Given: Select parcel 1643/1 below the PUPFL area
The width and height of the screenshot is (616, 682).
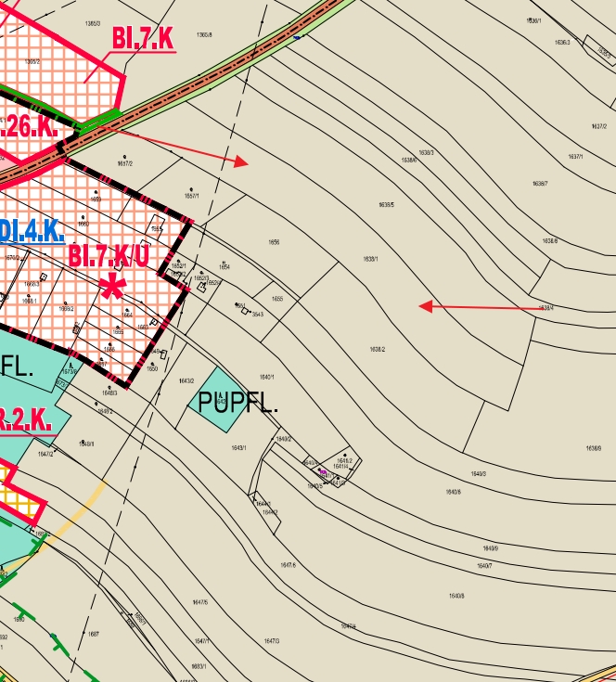Looking at the screenshot, I should point(238,448).
